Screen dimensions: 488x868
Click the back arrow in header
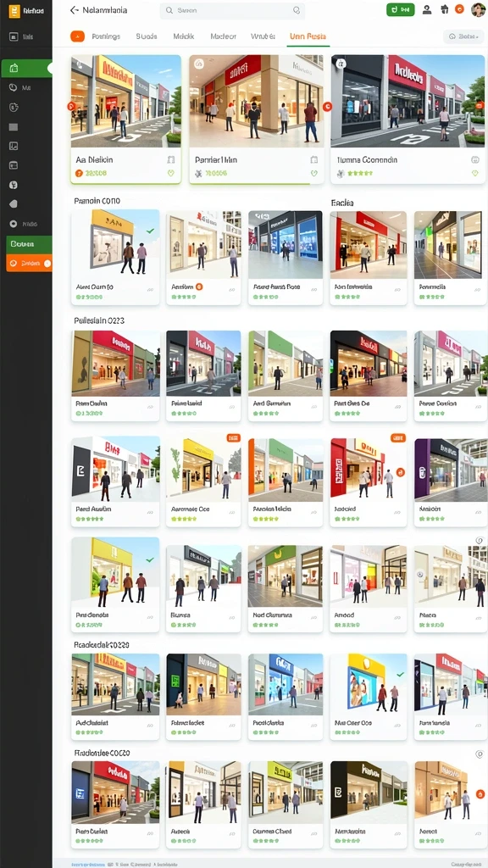click(x=75, y=10)
